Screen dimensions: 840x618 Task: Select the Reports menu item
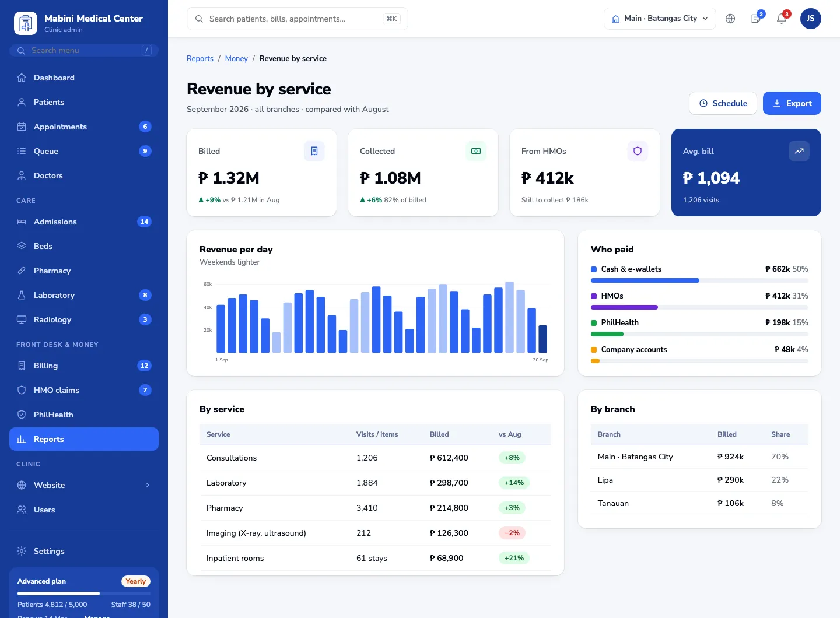click(84, 439)
